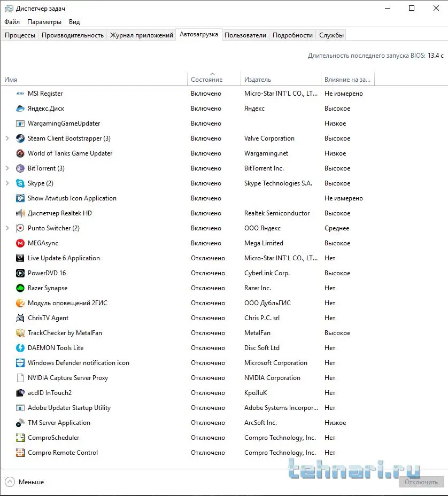Click the Диспетчер Realtek HD speaker icon

click(20, 213)
